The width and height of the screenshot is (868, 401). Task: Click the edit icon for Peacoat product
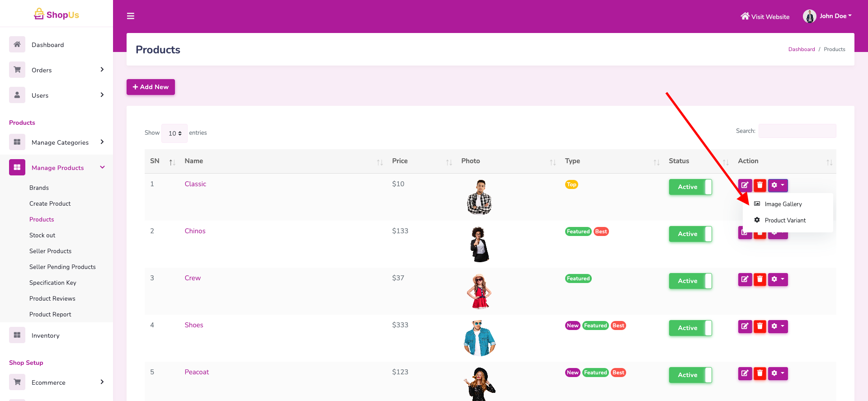tap(745, 373)
